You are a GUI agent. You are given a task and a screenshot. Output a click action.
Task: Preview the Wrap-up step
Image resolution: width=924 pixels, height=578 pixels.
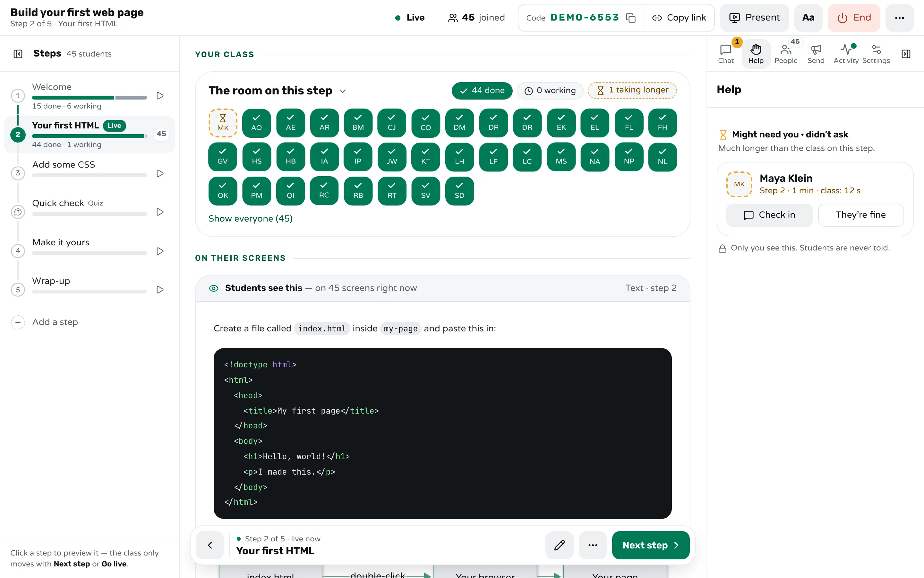tap(160, 289)
